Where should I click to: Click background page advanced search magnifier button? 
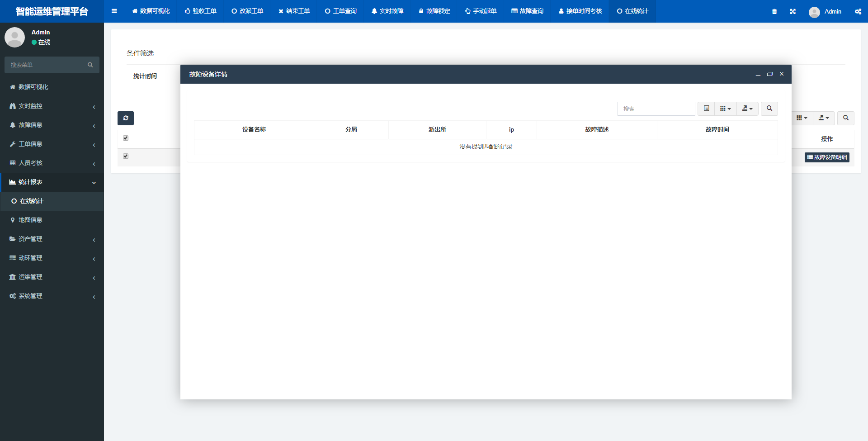(x=846, y=118)
